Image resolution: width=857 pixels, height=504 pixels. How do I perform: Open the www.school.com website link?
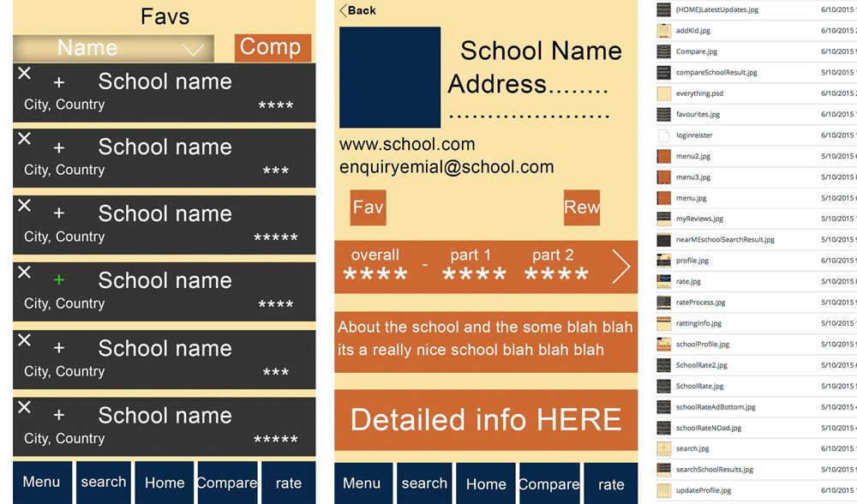click(x=407, y=144)
